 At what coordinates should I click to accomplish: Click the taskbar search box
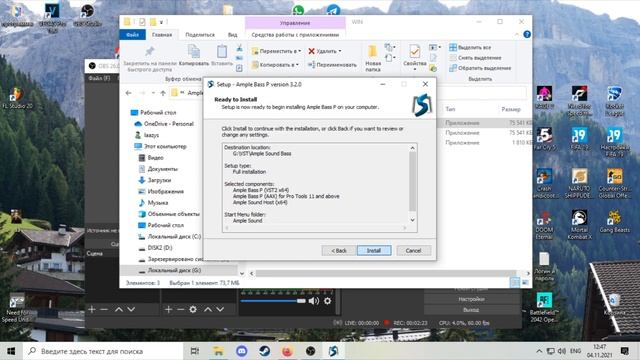tap(103, 351)
